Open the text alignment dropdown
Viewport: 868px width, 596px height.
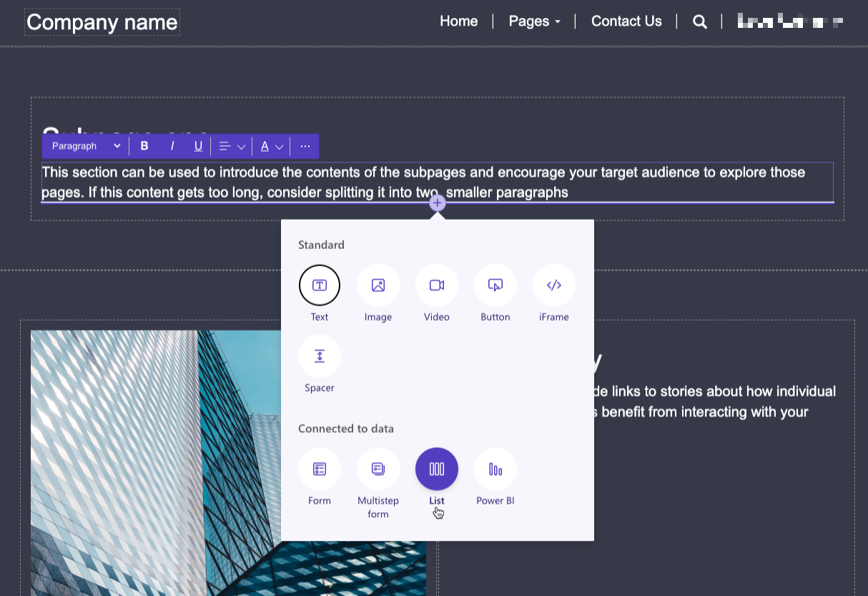(231, 146)
